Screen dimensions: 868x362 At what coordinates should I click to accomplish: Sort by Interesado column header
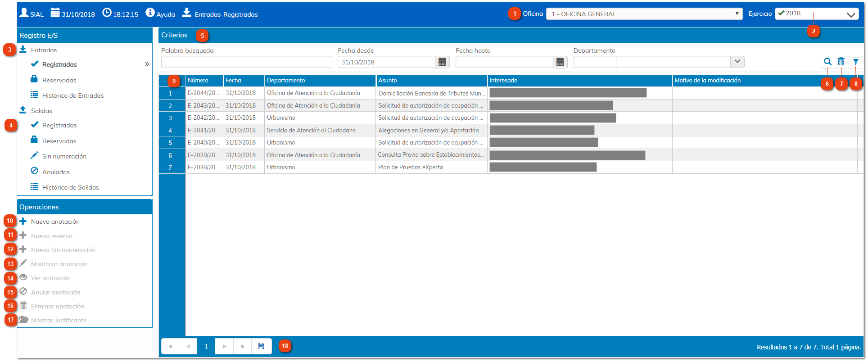(x=580, y=81)
